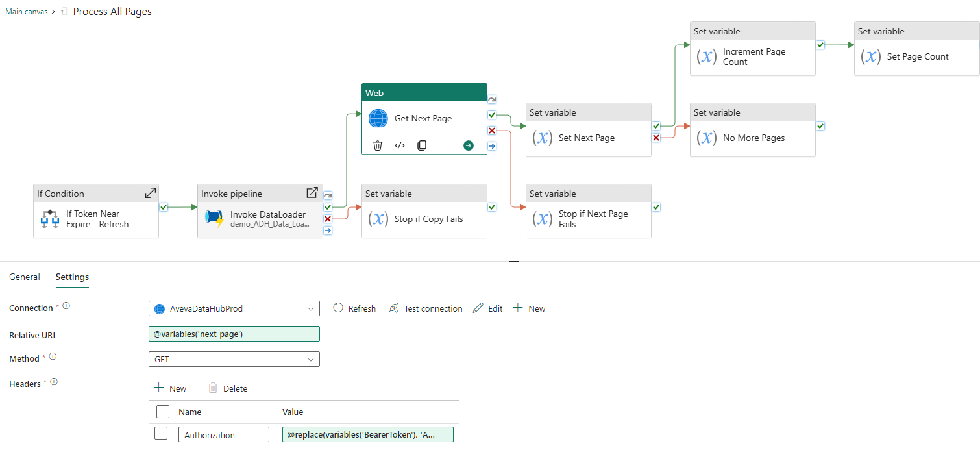Click the Authorization header value expression field
This screenshot has width=980, height=450.
[368, 434]
